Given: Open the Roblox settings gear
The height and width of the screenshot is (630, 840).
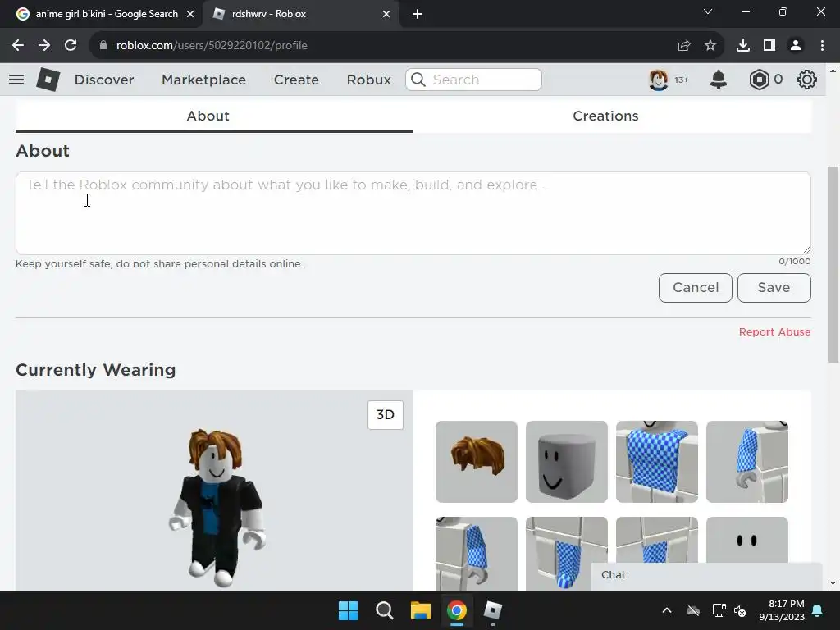Looking at the screenshot, I should 807,80.
